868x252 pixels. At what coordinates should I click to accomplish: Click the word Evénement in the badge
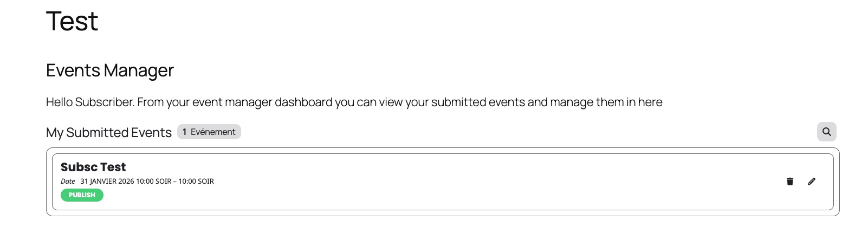[x=213, y=132]
